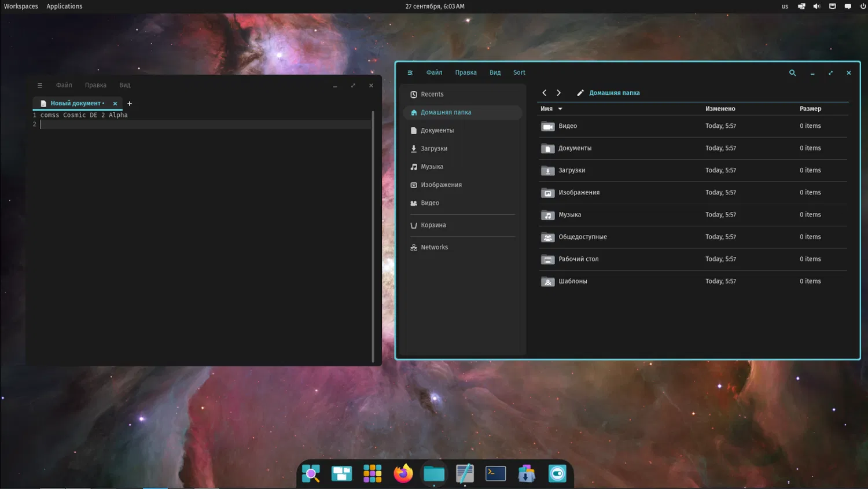Open the volume indicator in top panel

click(816, 6)
